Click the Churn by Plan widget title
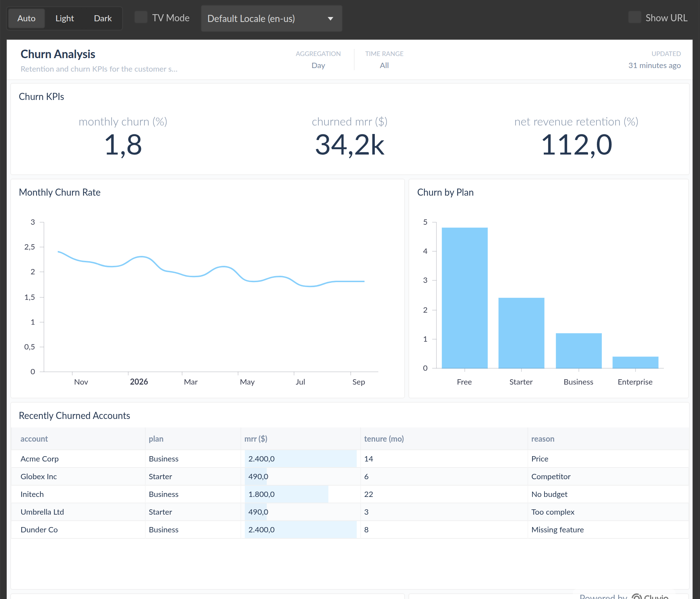 click(445, 192)
